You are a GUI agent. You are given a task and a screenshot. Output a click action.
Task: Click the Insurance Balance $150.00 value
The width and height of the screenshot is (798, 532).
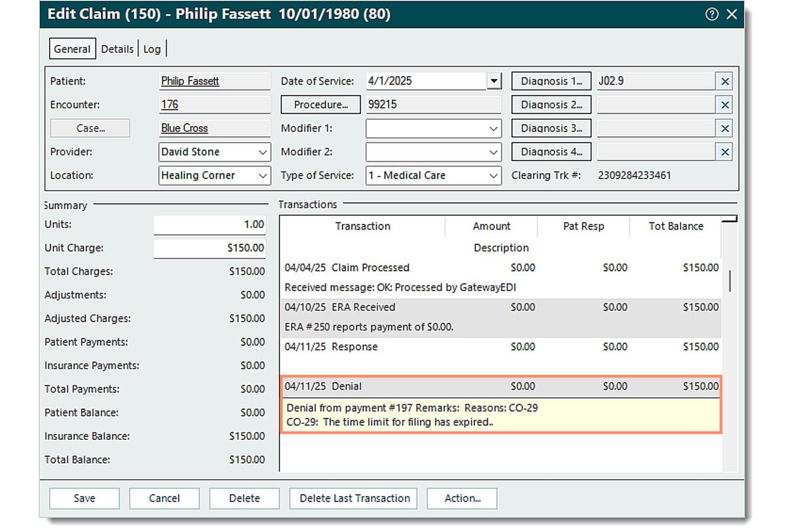(x=247, y=436)
